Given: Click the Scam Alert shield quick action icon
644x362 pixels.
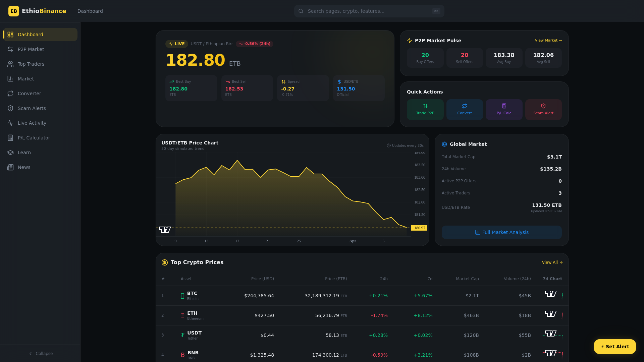Looking at the screenshot, I should click(543, 106).
